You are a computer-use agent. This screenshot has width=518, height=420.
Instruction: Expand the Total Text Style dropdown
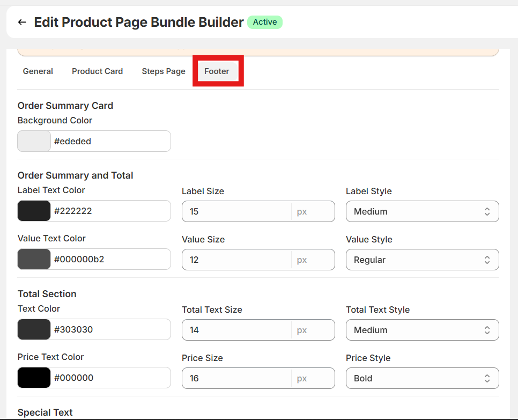coord(422,330)
